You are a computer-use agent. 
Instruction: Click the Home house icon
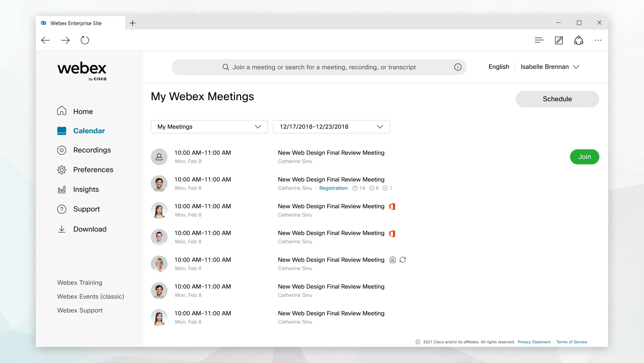point(61,111)
